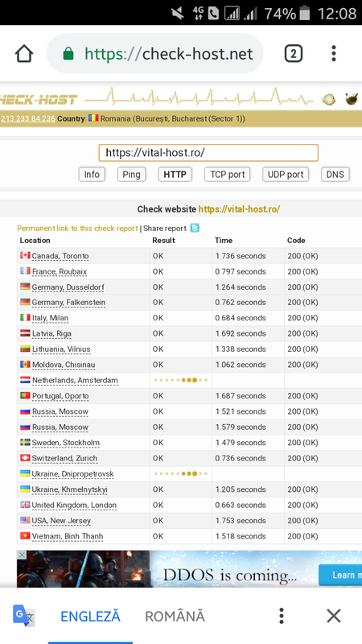Image resolution: width=362 pixels, height=644 pixels.
Task: Open Permanent link to this check report
Action: pyautogui.click(x=77, y=229)
